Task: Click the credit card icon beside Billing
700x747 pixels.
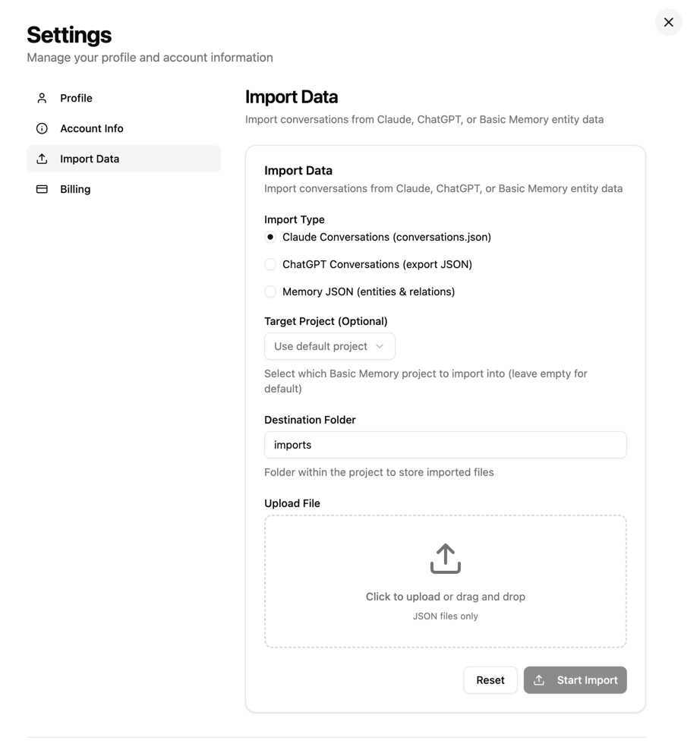Action: pyautogui.click(x=41, y=189)
